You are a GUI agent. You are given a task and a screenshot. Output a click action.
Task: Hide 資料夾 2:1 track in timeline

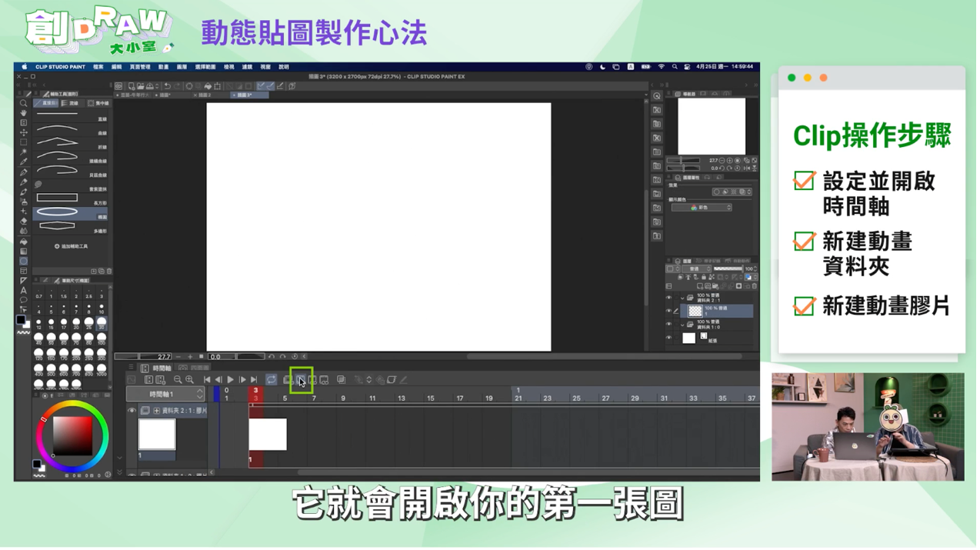tap(132, 411)
